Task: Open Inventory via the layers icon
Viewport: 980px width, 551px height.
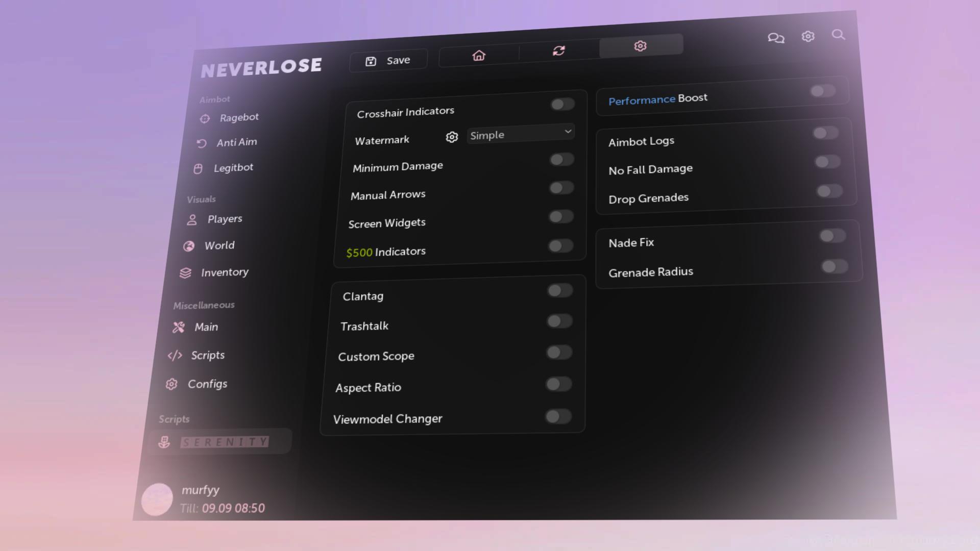Action: coord(184,273)
